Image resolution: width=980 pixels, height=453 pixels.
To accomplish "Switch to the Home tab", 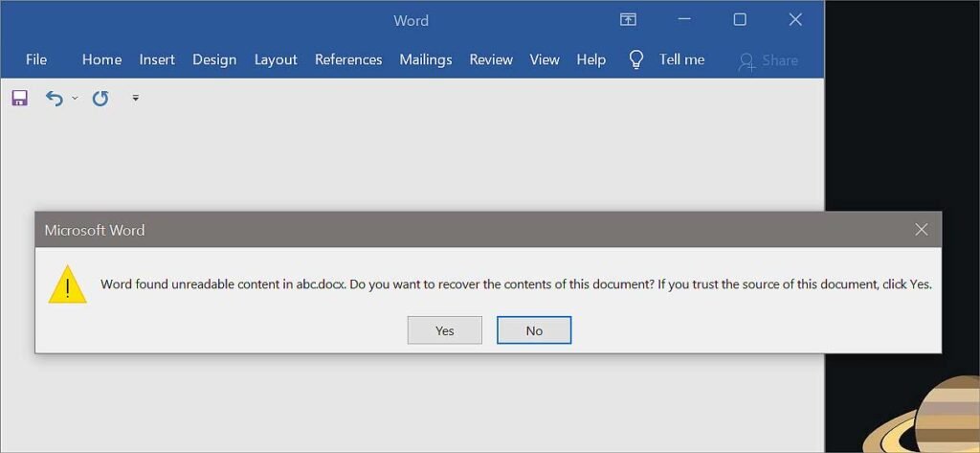I will pyautogui.click(x=101, y=60).
